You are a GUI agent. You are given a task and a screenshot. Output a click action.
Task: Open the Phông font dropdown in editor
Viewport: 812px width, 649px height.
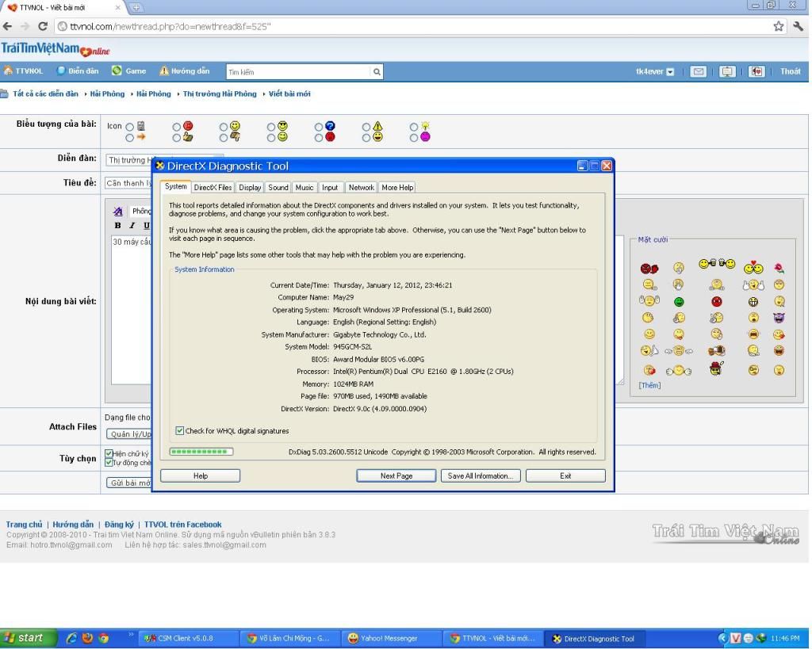pyautogui.click(x=141, y=211)
